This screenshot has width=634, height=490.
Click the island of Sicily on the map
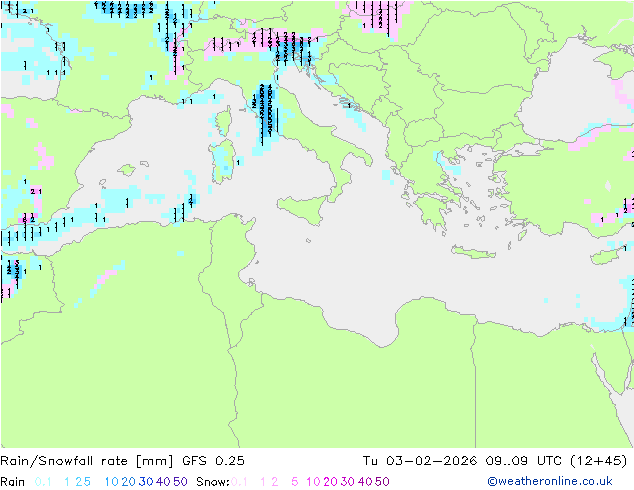pos(304,209)
